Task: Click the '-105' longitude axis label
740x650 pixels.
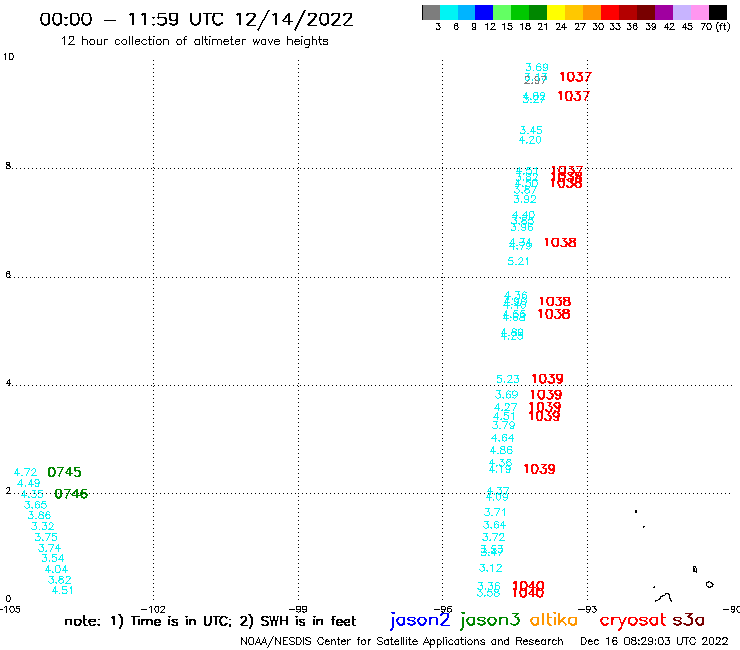Action: [x=10, y=609]
